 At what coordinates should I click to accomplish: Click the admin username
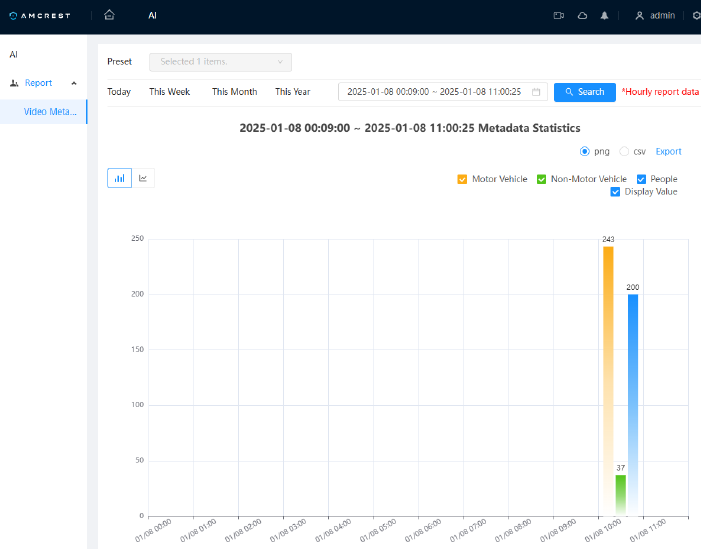[662, 16]
